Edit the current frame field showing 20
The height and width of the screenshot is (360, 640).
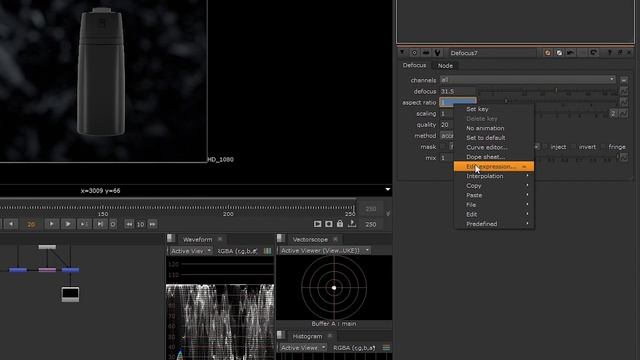click(x=31, y=224)
